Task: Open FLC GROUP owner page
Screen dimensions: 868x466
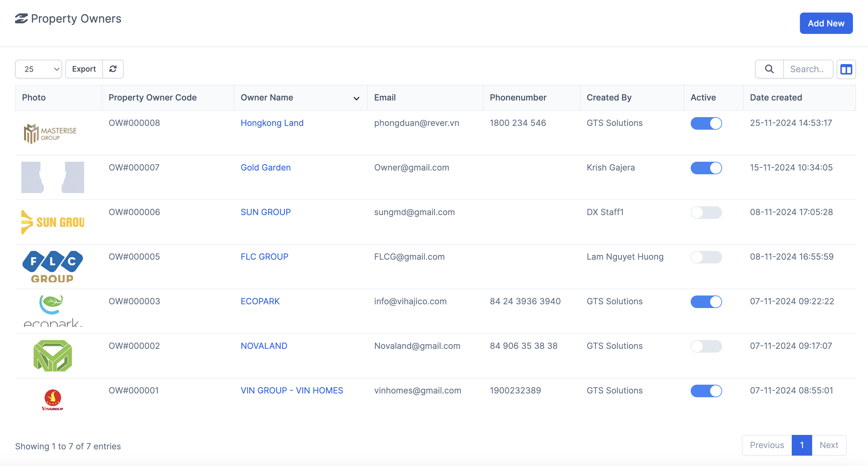Action: click(264, 257)
